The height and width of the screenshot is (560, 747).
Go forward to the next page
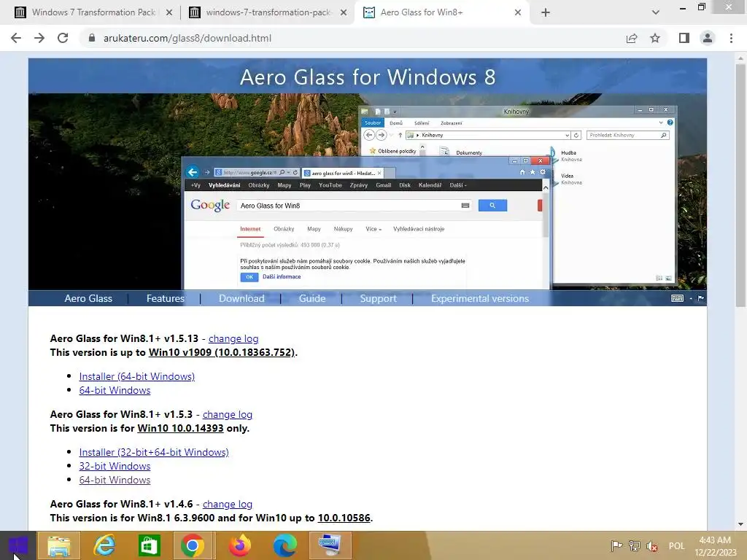39,38
